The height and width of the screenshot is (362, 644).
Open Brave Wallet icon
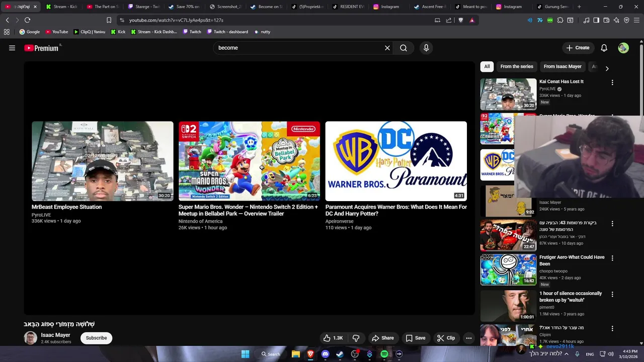[606, 20]
